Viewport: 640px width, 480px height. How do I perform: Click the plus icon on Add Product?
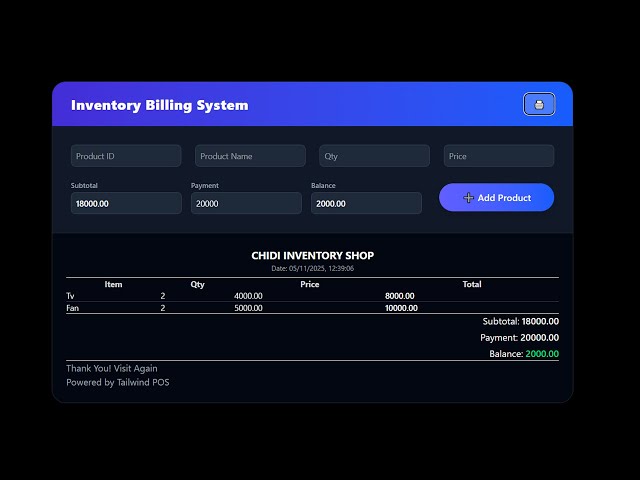click(x=469, y=198)
